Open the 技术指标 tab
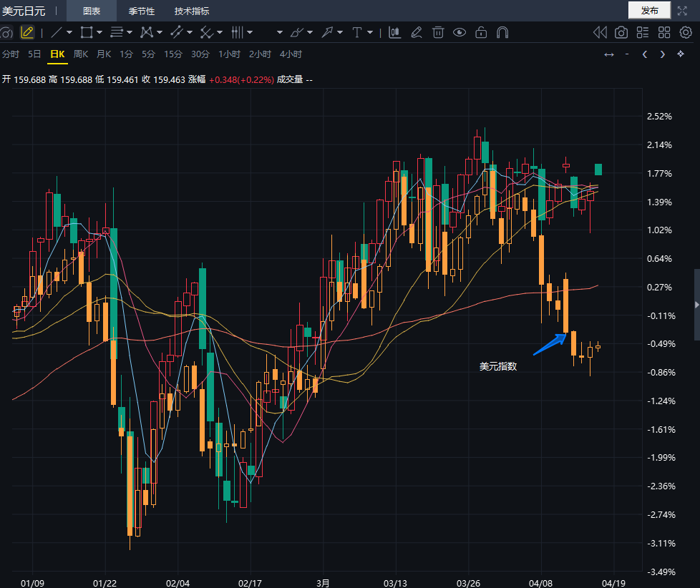 pyautogui.click(x=192, y=11)
